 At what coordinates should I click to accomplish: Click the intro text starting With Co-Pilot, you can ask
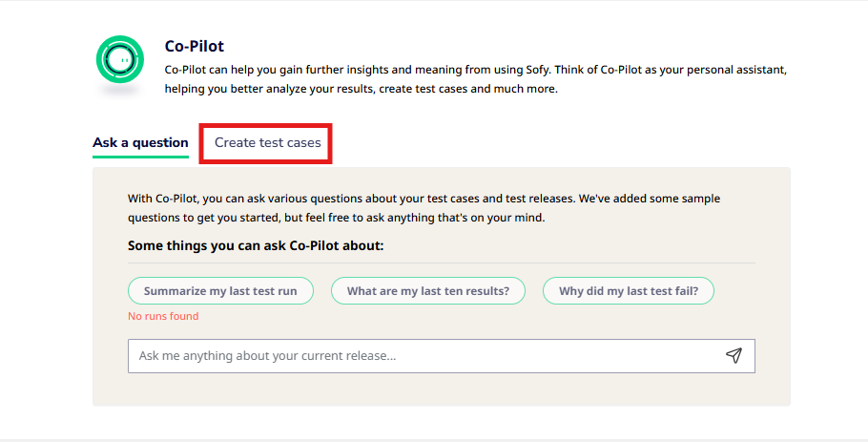click(424, 208)
